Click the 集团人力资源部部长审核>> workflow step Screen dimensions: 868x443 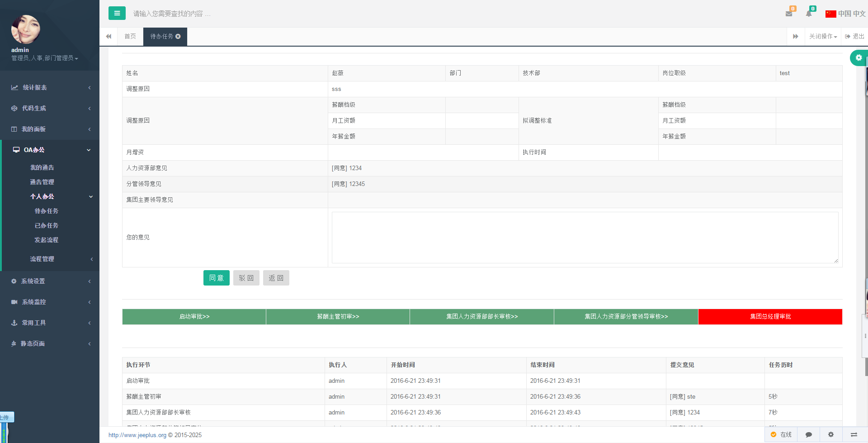click(x=482, y=317)
